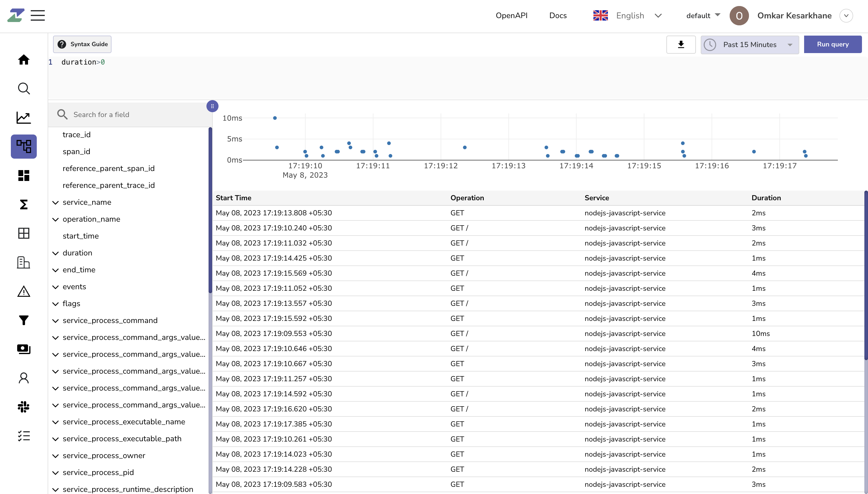Click the Dashboards grid icon in sidebar

[x=24, y=176]
